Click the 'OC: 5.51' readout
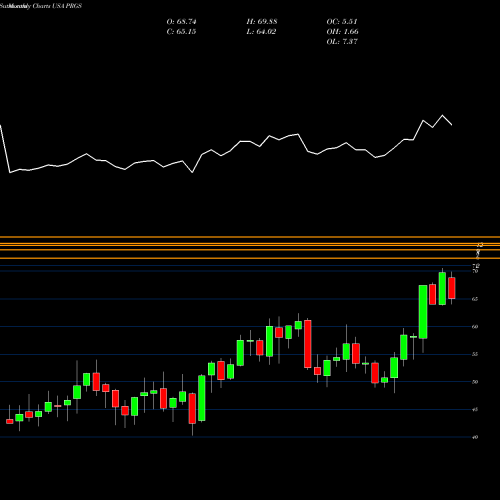500x500 pixels. [342, 22]
